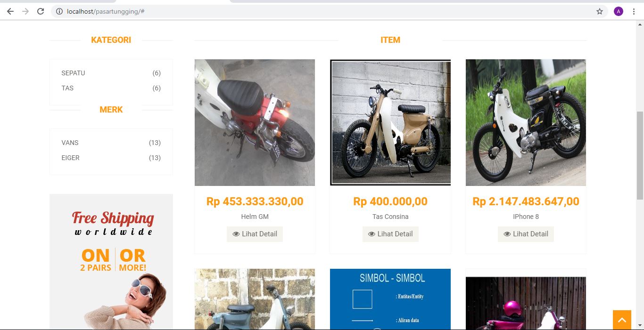The image size is (644, 330).
Task: Open the Chrome profile avatar
Action: point(619,11)
